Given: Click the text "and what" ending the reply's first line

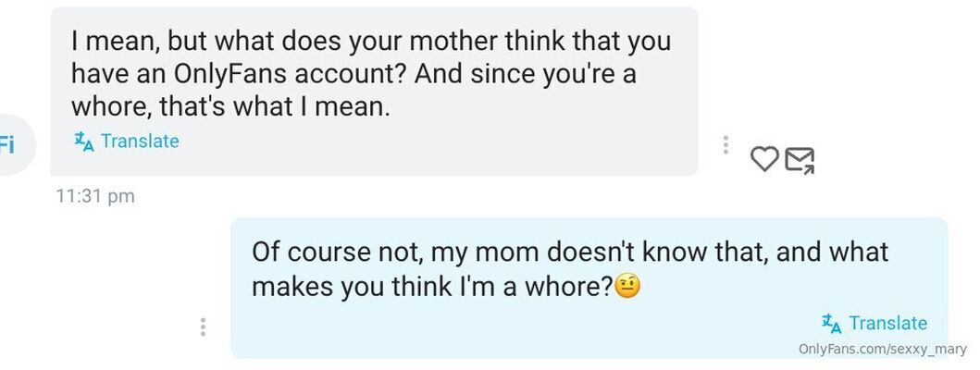Looking at the screenshot, I should coord(828,252).
